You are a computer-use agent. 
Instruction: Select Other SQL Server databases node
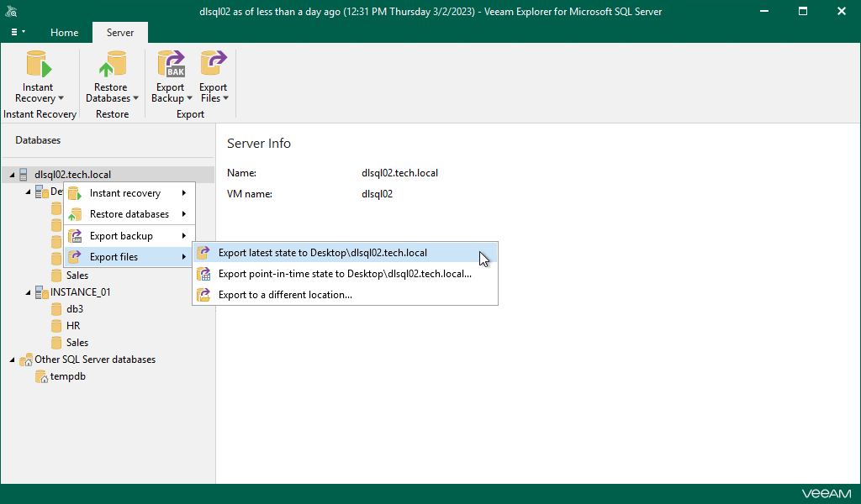[95, 360]
